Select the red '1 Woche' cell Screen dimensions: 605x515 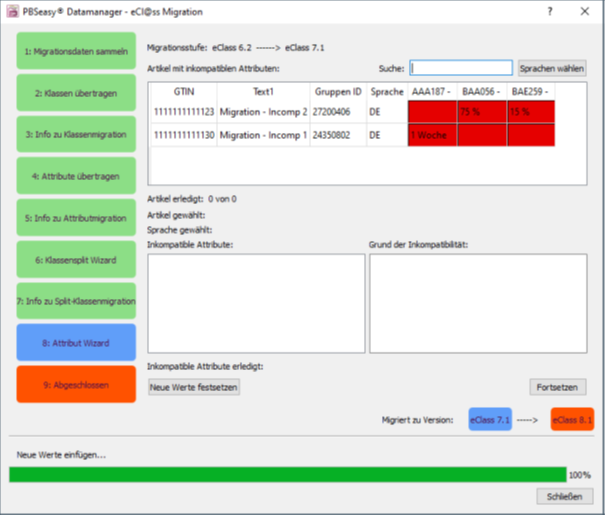432,135
